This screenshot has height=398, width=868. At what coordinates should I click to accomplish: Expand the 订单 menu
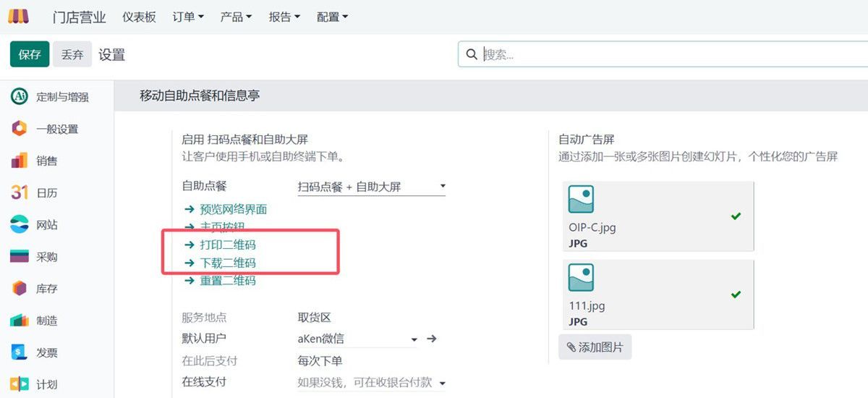tap(188, 17)
